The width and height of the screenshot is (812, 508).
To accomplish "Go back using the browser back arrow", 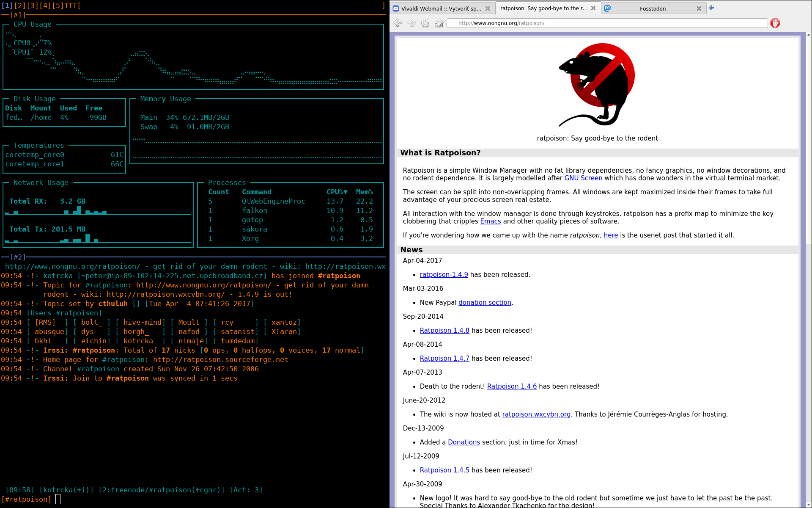I will pyautogui.click(x=398, y=23).
